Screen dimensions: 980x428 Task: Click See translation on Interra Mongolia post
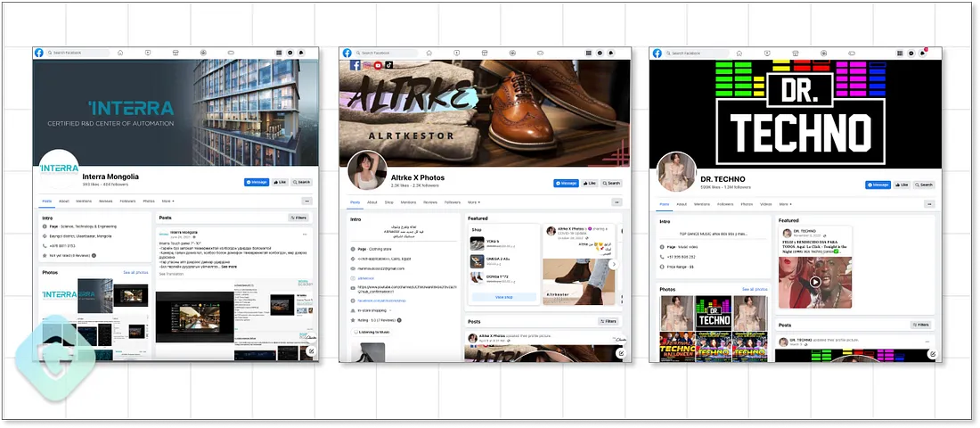point(171,274)
